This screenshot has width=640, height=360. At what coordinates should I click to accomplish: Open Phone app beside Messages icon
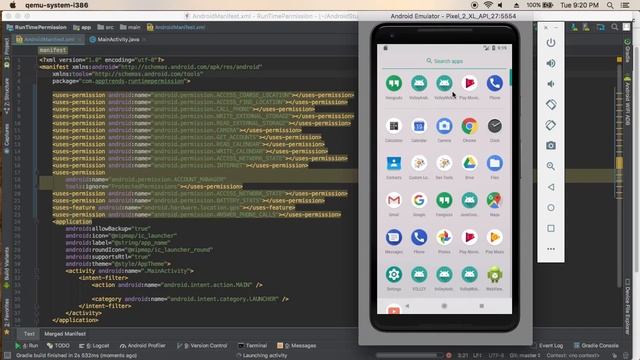pos(419,237)
